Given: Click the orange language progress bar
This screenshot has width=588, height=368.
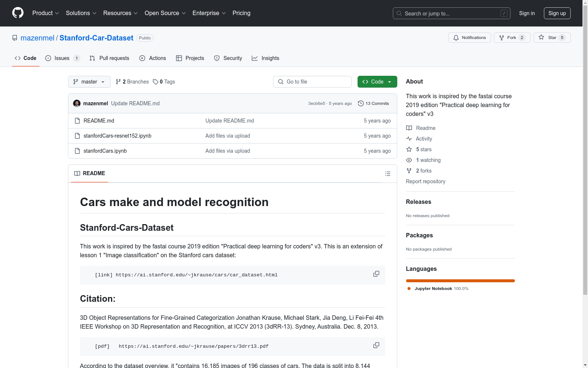Looking at the screenshot, I should (x=460, y=281).
